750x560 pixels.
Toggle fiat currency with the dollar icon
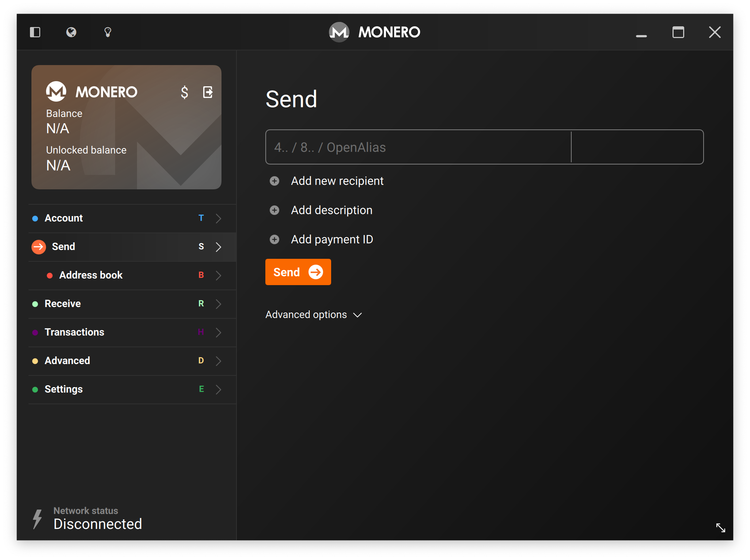coord(185,92)
